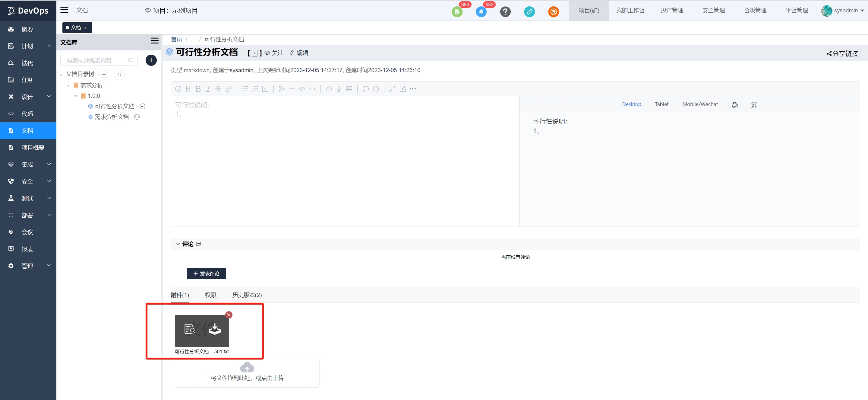Viewport: 868px width, 400px height.
Task: Insert emoji from editor toolbar
Action: [178, 89]
